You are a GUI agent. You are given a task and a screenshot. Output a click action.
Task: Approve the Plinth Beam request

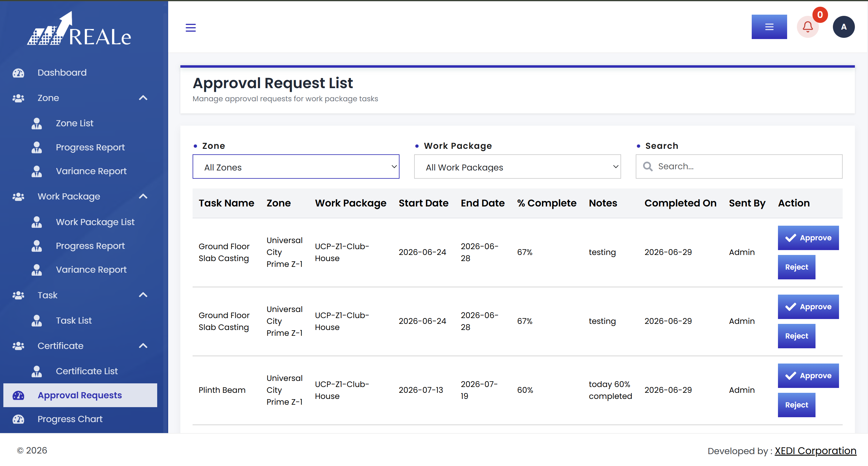808,376
